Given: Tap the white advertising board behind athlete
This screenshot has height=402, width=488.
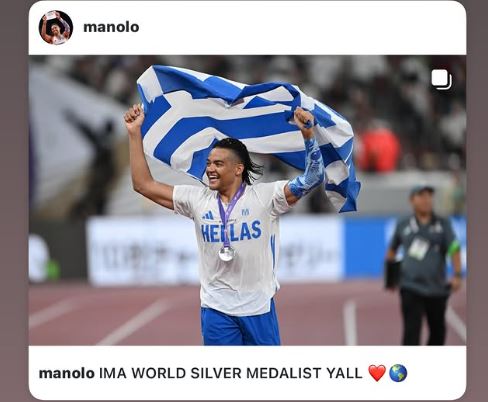Looking at the screenshot, I should point(213,251).
